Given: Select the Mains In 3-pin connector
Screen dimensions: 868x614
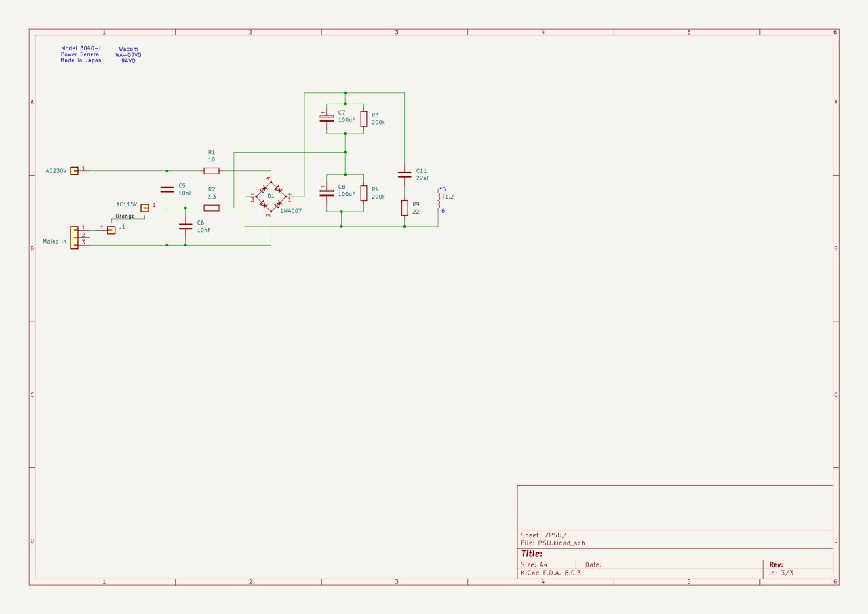Looking at the screenshot, I should 74,237.
